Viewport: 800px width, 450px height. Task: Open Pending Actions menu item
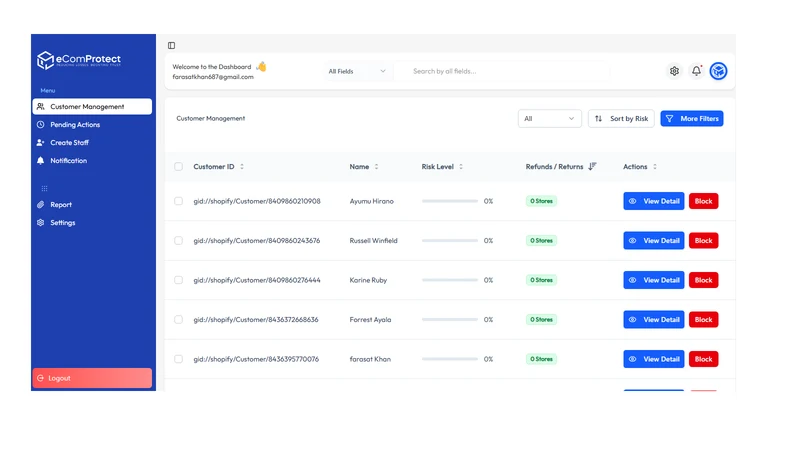tap(92, 124)
